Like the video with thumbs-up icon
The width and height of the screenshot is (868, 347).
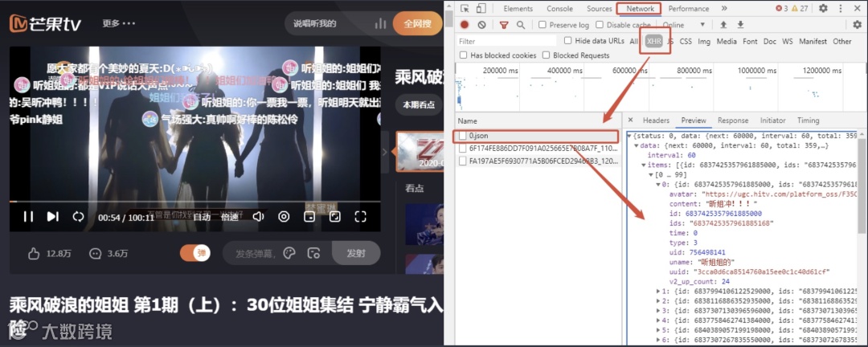pos(34,254)
